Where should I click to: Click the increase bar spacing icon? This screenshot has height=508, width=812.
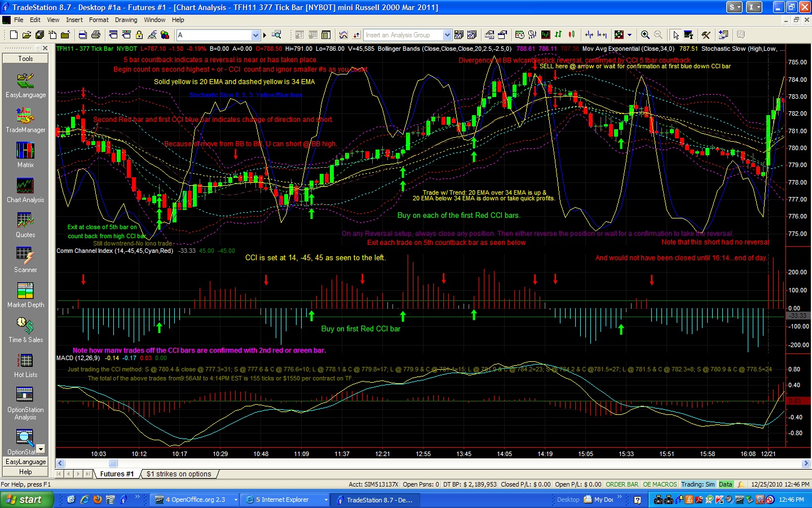602,35
